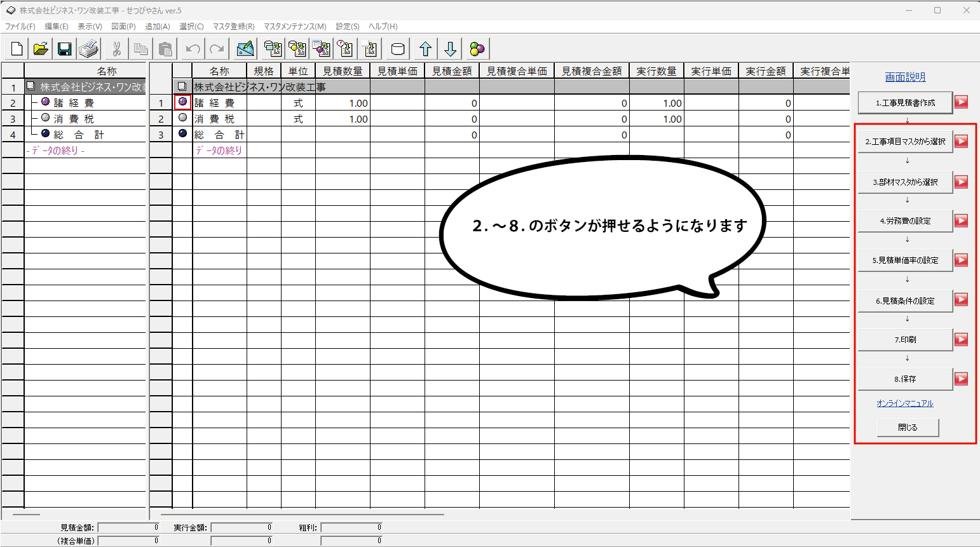980x547 pixels.
Task: Click the Undo arrow icon
Action: [x=193, y=49]
